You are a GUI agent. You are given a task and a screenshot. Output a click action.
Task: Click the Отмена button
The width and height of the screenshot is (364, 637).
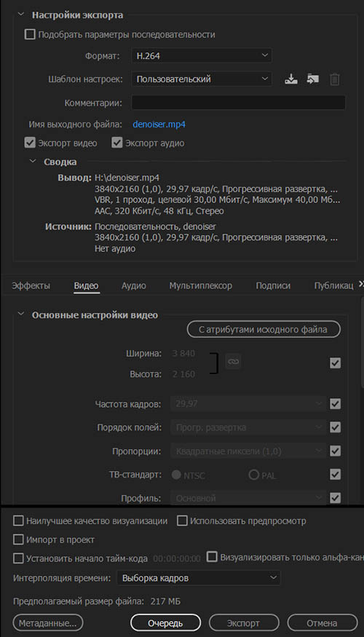coord(322,622)
